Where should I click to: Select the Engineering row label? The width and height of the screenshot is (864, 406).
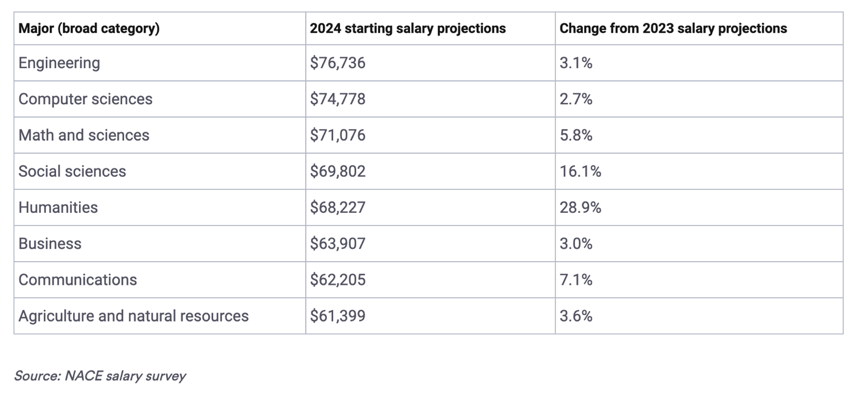[60, 64]
